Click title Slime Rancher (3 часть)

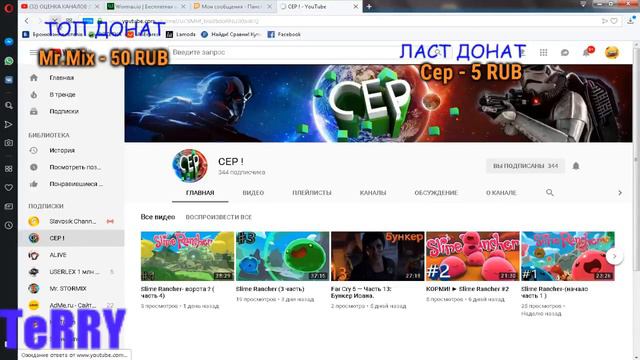[270, 289]
